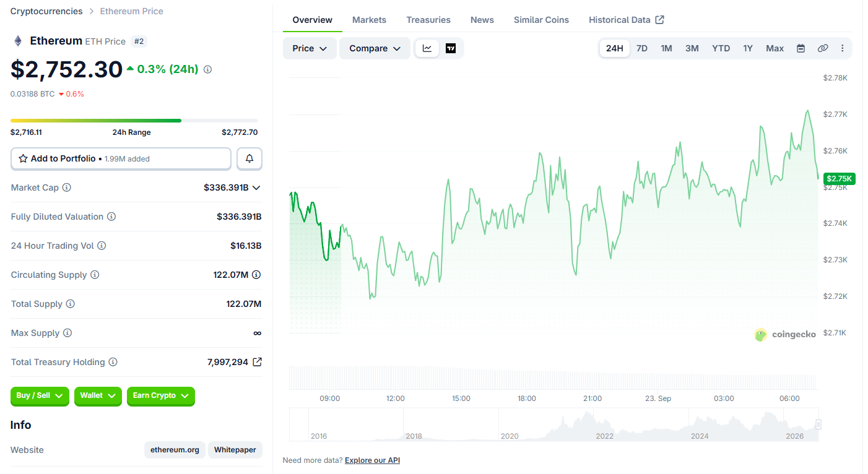The width and height of the screenshot is (868, 474).
Task: Click the star icon in Add to Portfolio
Action: [x=23, y=158]
